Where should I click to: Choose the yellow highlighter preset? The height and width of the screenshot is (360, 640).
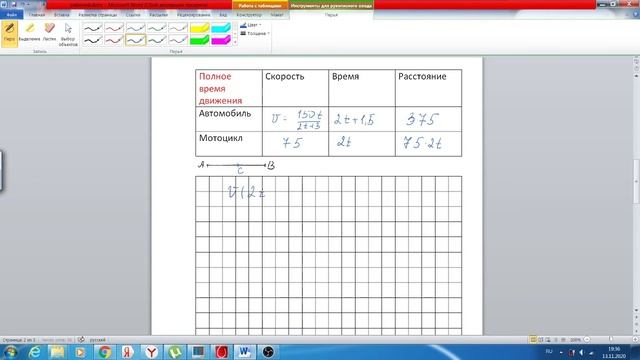click(200, 28)
